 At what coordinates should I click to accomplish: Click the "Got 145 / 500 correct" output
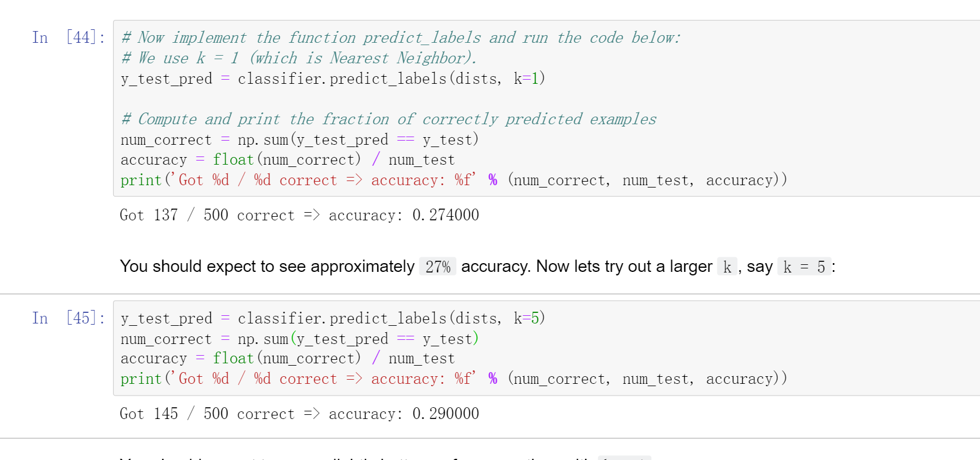[299, 414]
